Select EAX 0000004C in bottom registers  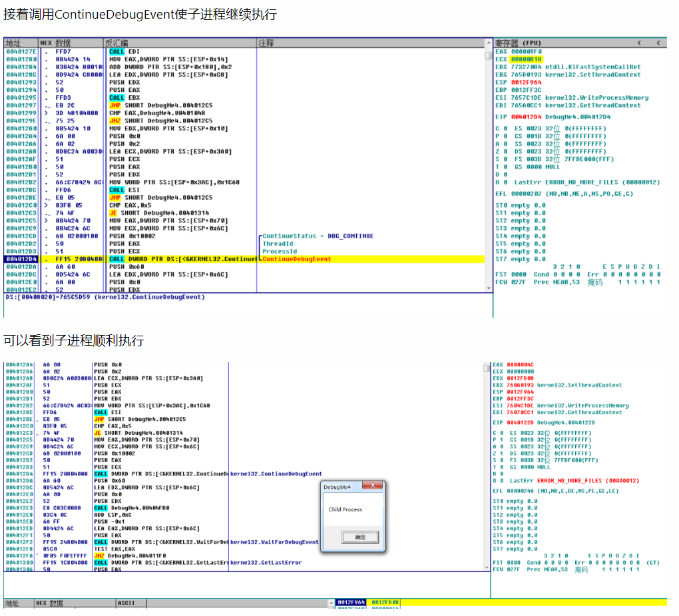(x=513, y=365)
